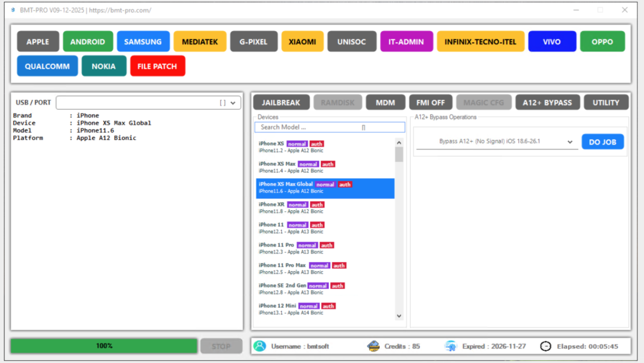The height and width of the screenshot is (363, 644).
Task: Click the 100% progress bar
Action: click(104, 346)
